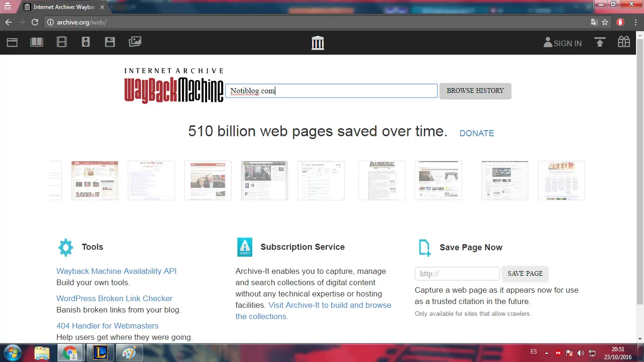Click the Wayback search field containing Notiblog.com
The width and height of the screenshot is (644, 362).
[x=331, y=91]
